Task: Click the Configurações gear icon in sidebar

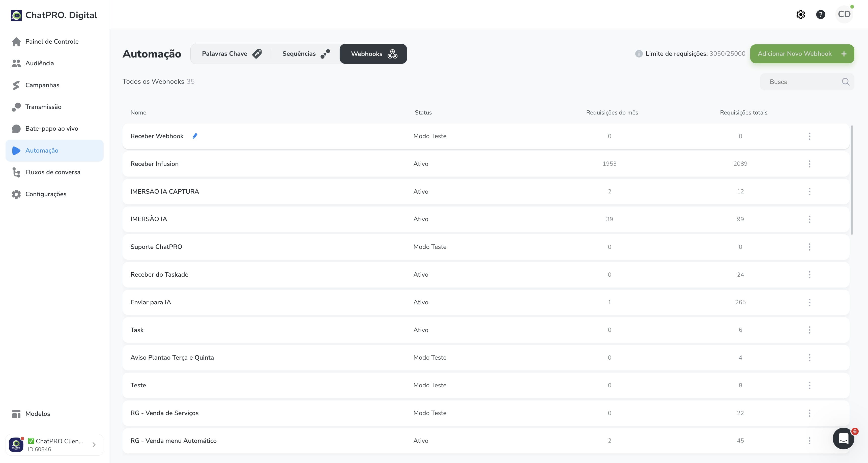Action: pos(16,194)
